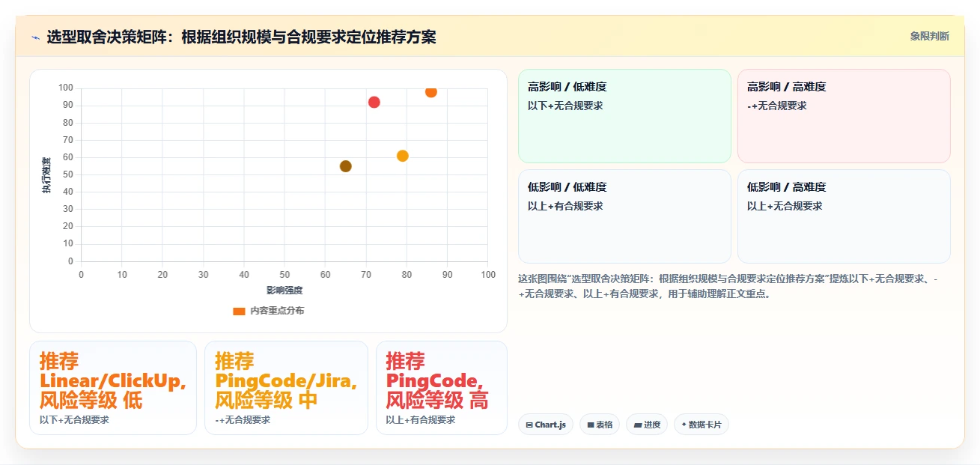This screenshot has width=980, height=465.
Task: Open the 低影响 / 高难度 quadrant card
Action: (844, 216)
